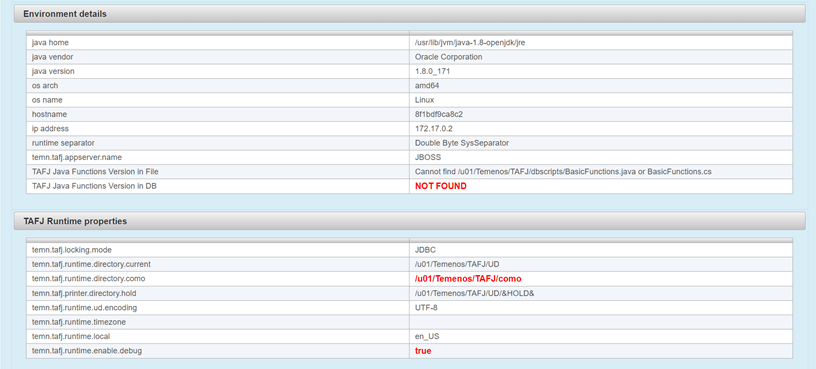Click the java vendor row label
The height and width of the screenshot is (369, 816).
(x=49, y=57)
